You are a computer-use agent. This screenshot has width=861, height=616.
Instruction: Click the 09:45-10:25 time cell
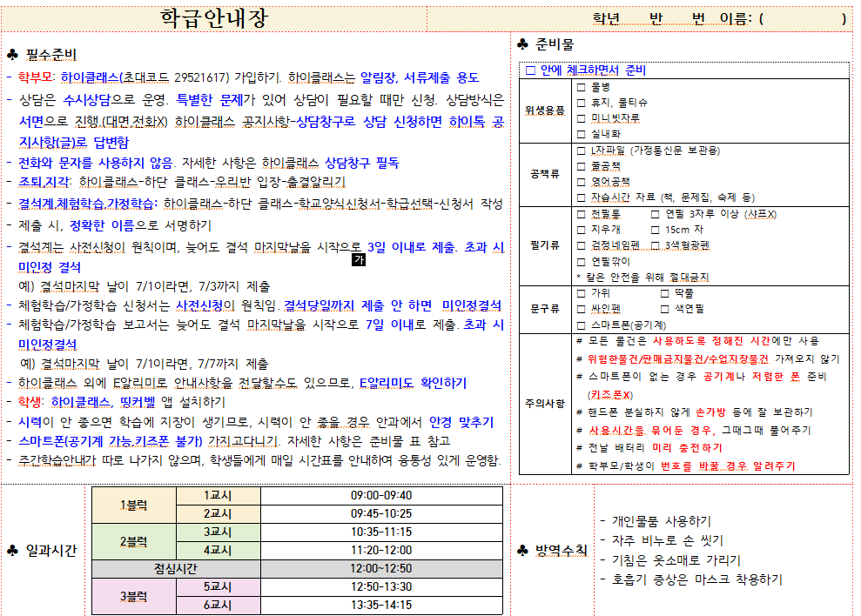click(381, 514)
